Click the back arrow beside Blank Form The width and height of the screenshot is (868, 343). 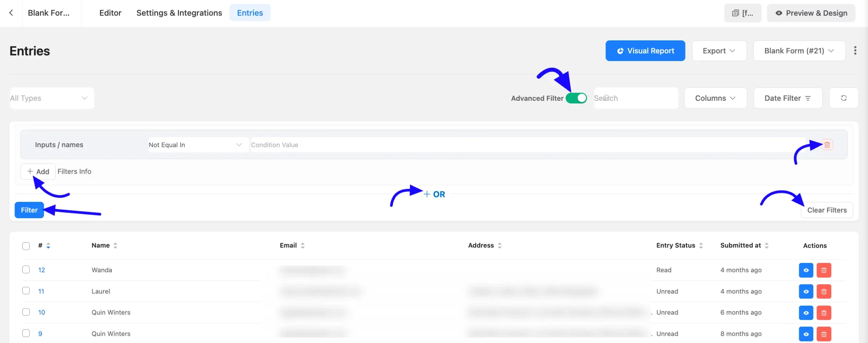(11, 13)
